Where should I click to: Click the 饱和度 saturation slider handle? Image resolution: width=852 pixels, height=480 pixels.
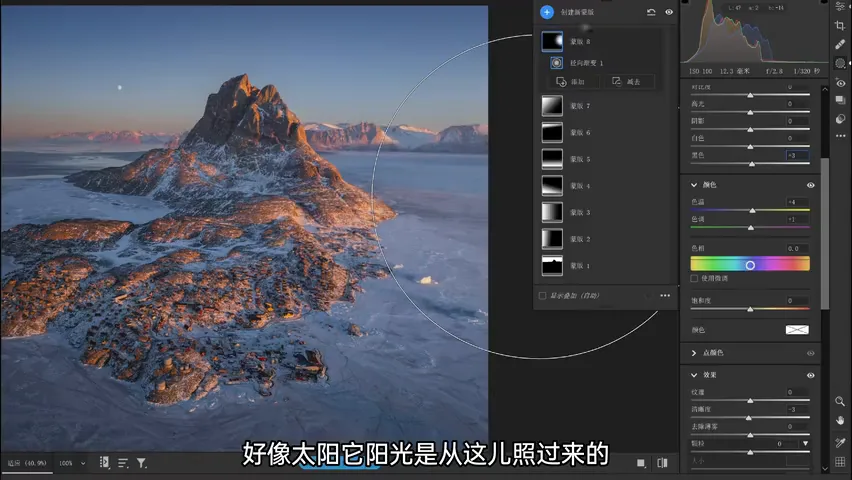(750, 309)
